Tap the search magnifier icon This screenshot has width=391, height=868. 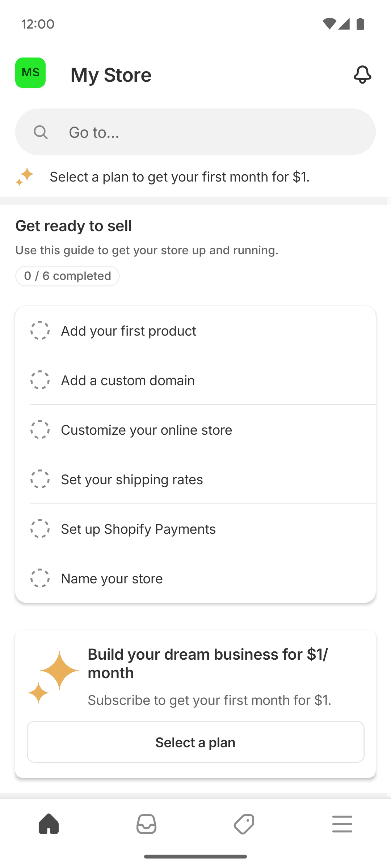pos(41,132)
